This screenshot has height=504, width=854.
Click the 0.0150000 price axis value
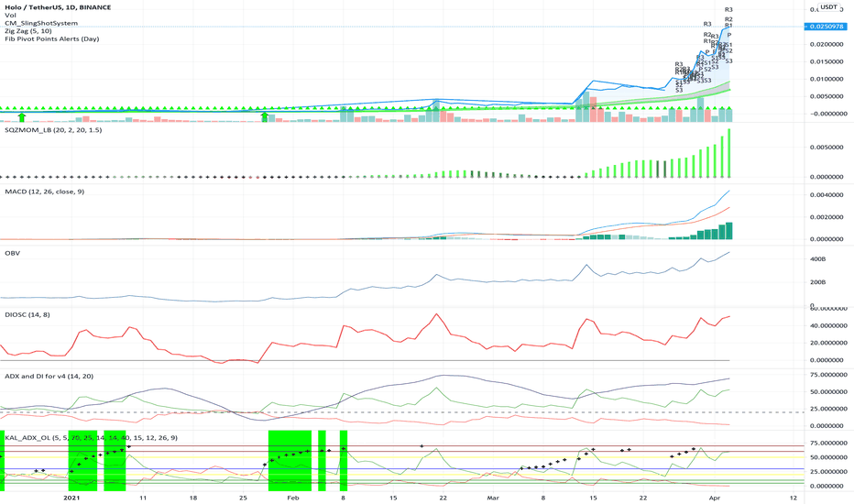(828, 61)
